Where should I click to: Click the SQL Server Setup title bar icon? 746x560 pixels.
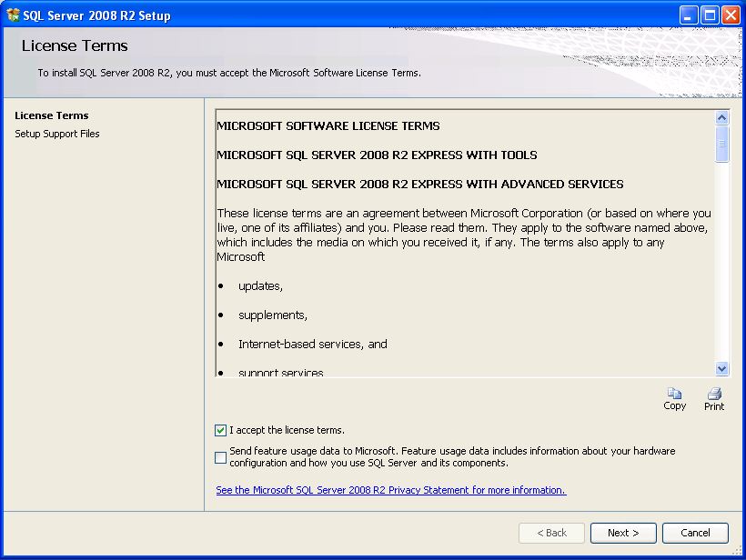point(14,15)
